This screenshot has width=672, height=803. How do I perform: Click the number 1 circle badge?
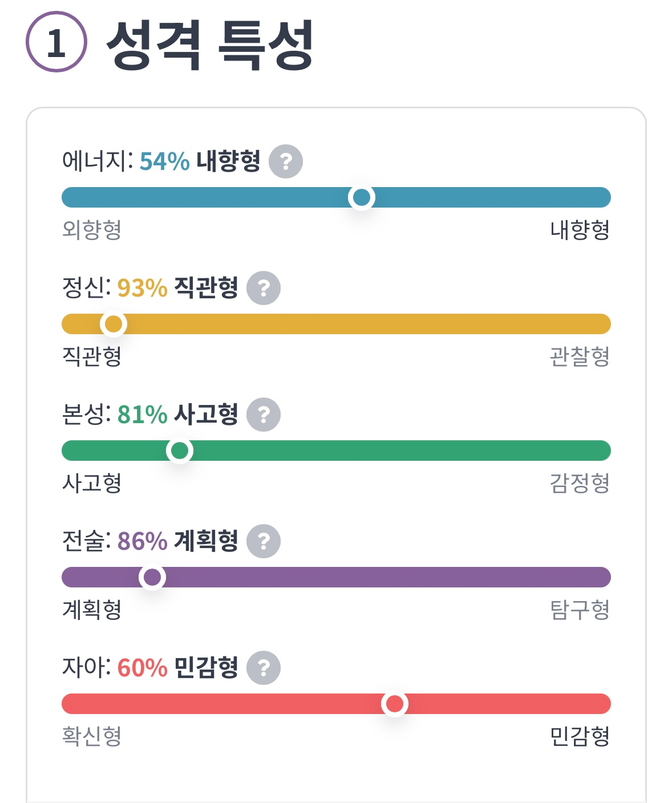click(56, 42)
